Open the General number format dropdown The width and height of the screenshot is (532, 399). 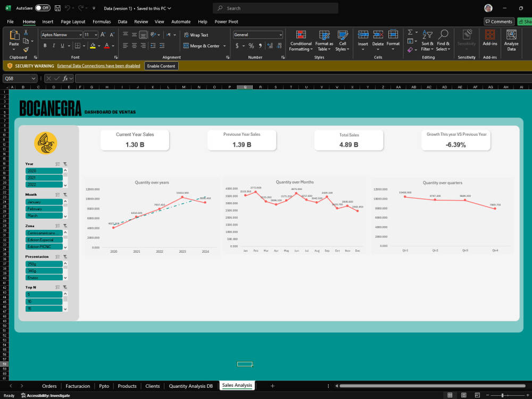pyautogui.click(x=280, y=35)
